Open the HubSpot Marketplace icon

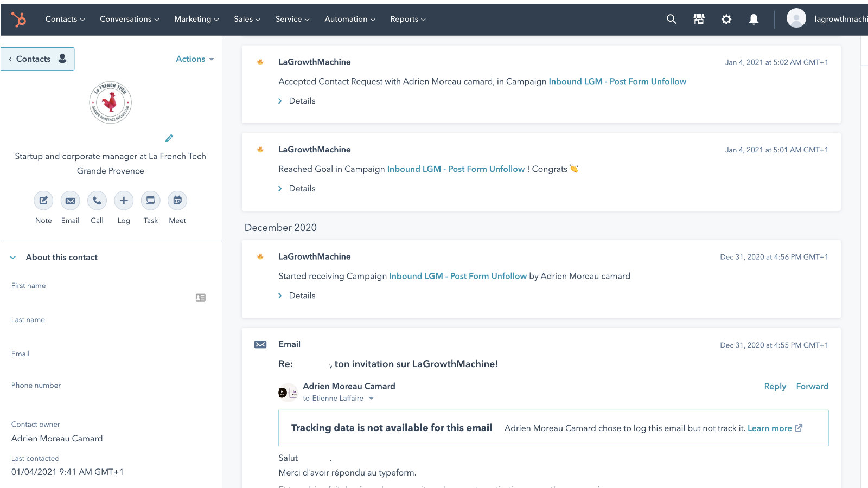pos(699,19)
